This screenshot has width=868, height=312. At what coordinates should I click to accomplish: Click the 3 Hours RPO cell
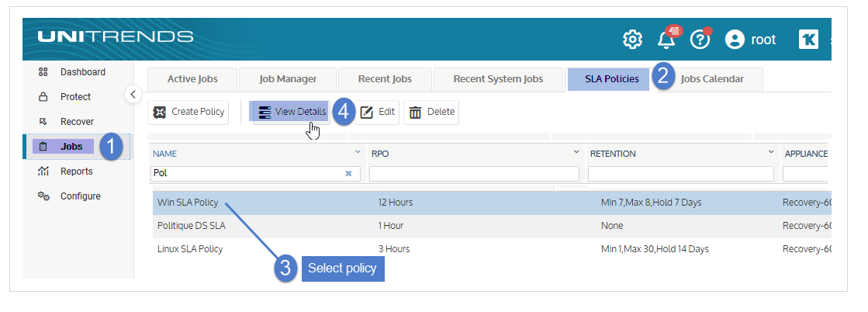(393, 249)
